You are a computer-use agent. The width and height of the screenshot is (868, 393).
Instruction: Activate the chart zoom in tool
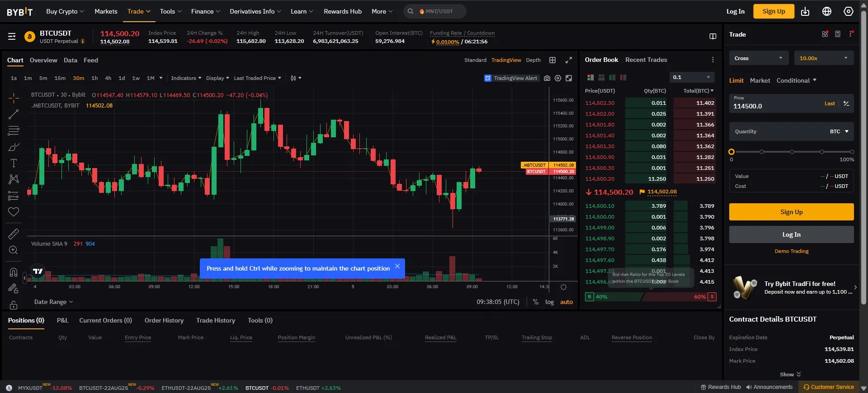click(14, 250)
